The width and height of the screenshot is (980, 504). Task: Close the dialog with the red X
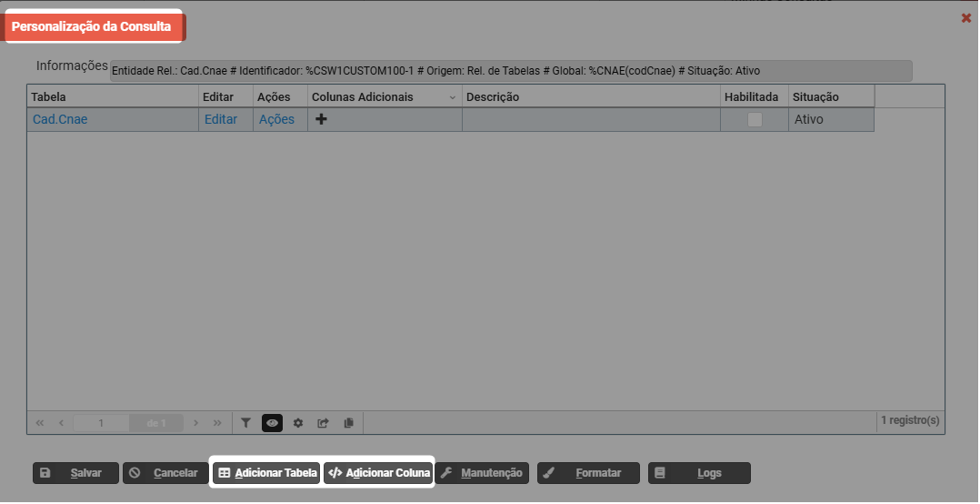pyautogui.click(x=965, y=18)
